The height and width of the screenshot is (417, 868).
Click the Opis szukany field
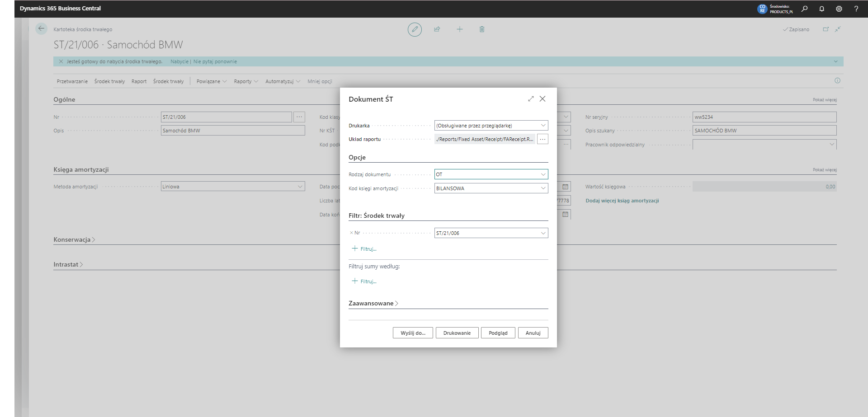click(x=764, y=131)
